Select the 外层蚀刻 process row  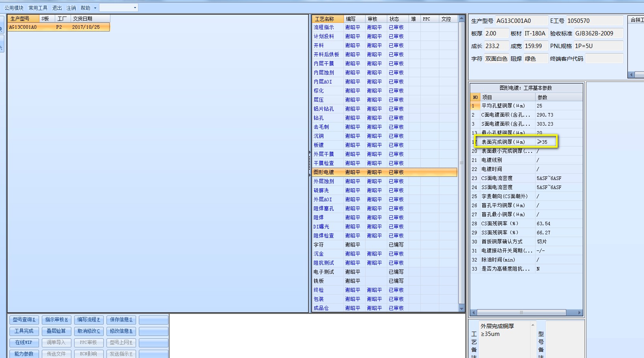(385, 182)
